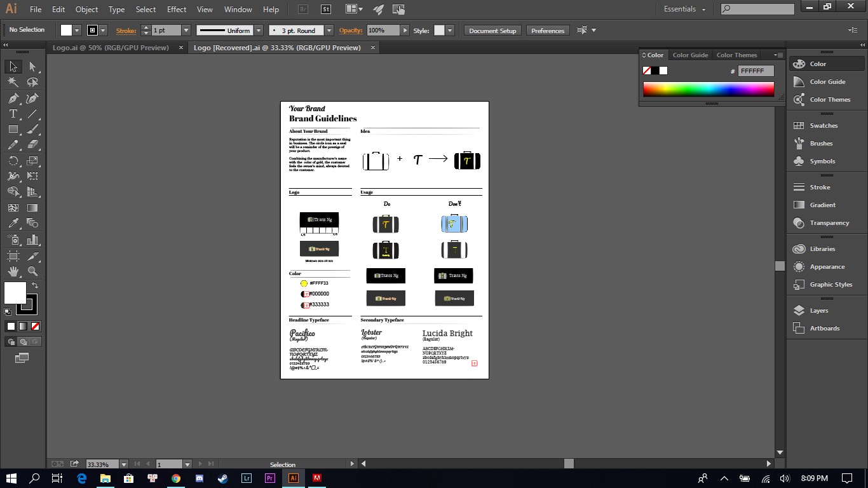Choose the Rectangle tool
The width and height of the screenshot is (868, 488).
coord(13,129)
